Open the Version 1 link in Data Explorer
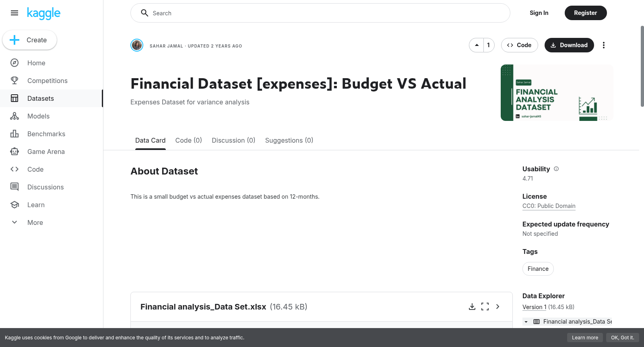The image size is (644, 347). [535, 307]
